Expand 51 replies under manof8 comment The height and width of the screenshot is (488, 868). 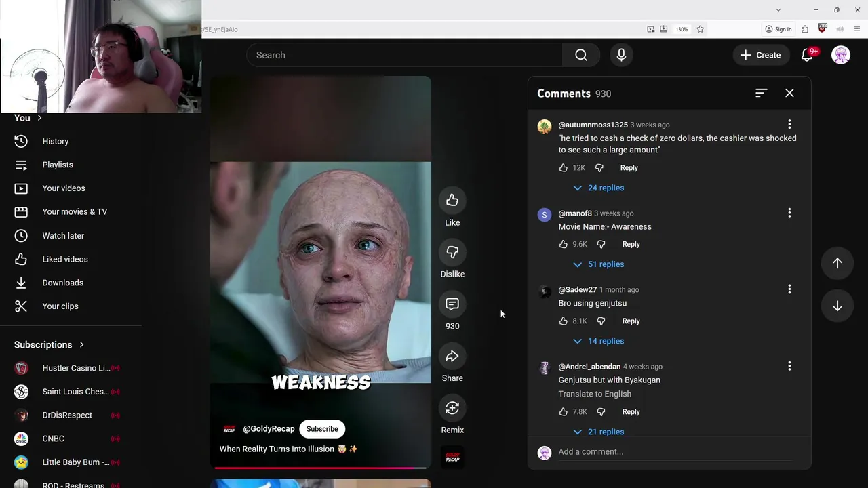pyautogui.click(x=598, y=264)
